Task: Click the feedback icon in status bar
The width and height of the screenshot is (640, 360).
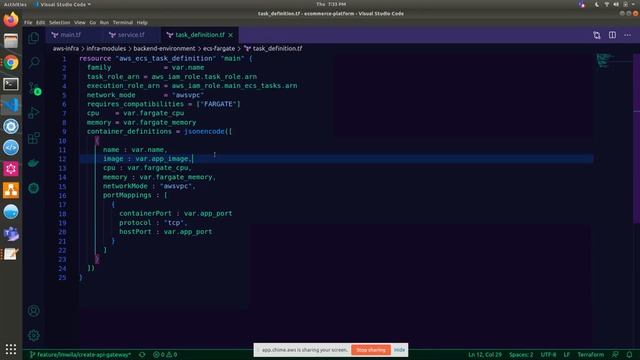Action: 615,355
